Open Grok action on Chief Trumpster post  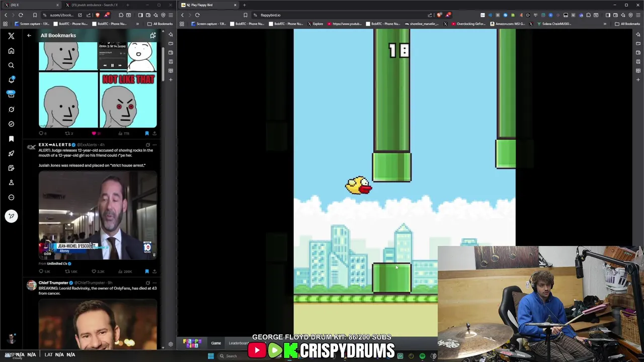(148, 283)
